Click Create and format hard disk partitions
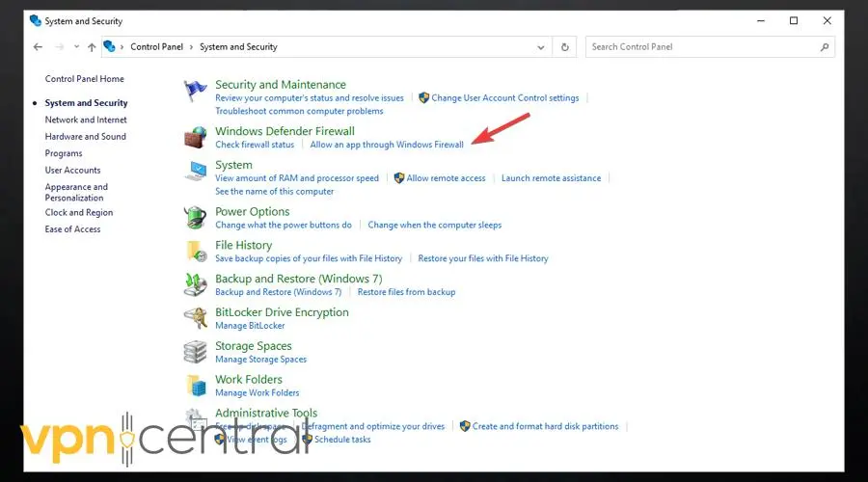Screen dimensions: 868x482 coord(545,426)
